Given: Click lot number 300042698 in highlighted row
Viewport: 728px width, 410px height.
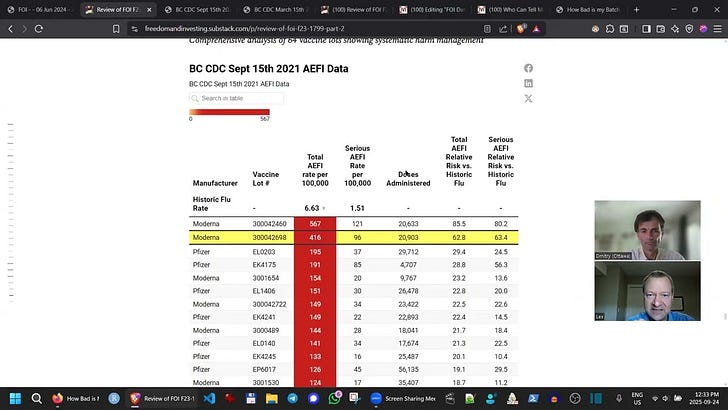Looking at the screenshot, I should [x=269, y=237].
